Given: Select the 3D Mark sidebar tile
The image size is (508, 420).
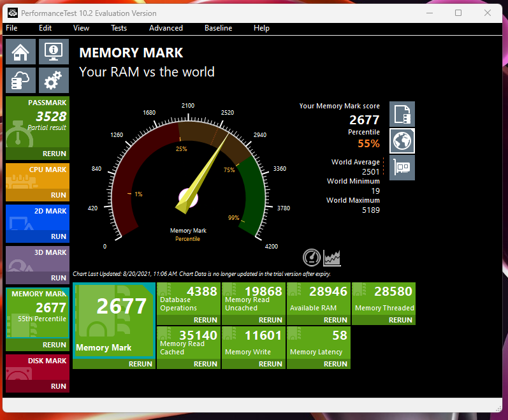Looking at the screenshot, I should pos(38,259).
